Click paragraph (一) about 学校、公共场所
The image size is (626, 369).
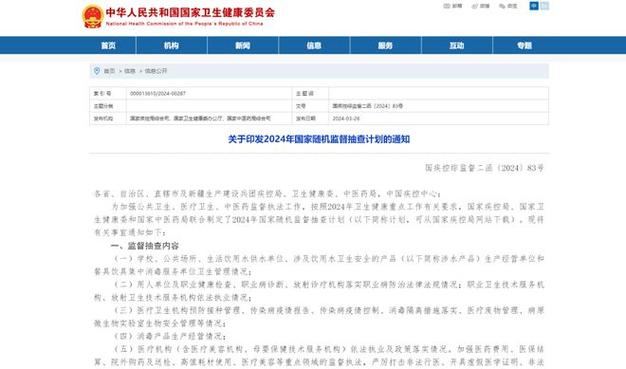[319, 265]
